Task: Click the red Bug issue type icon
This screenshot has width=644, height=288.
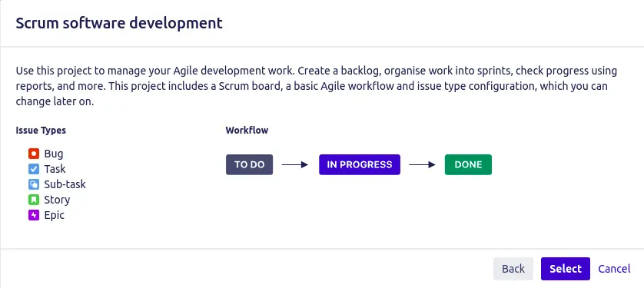Action: point(34,154)
